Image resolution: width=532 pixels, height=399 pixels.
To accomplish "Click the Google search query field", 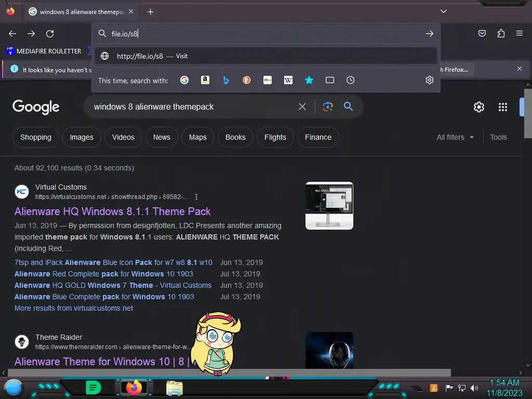I will (x=193, y=107).
